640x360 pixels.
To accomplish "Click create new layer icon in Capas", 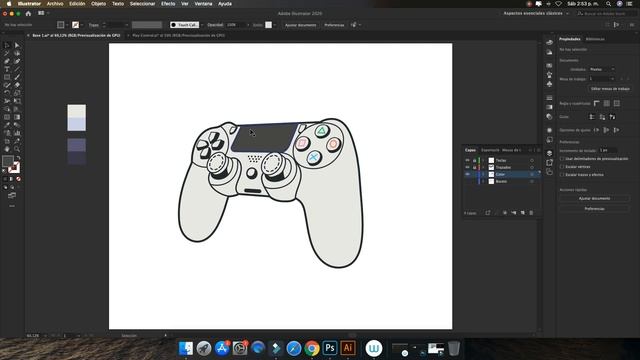I will click(522, 213).
